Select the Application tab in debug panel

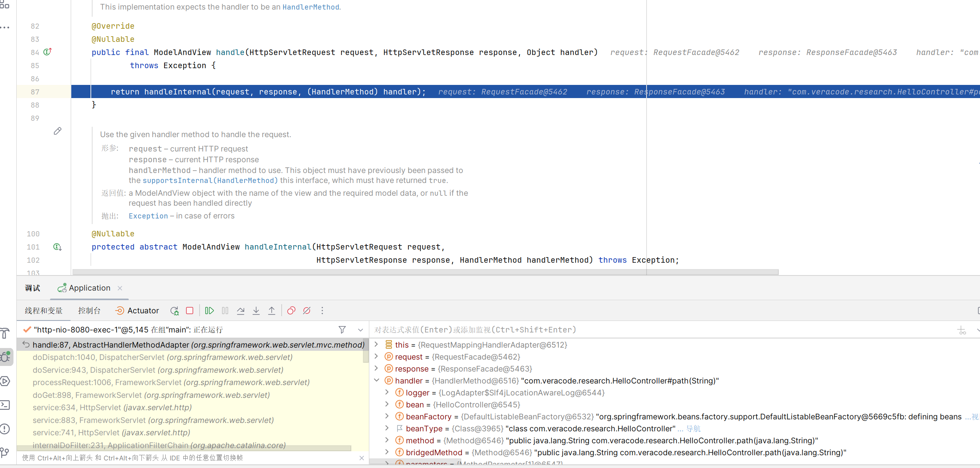tap(90, 288)
